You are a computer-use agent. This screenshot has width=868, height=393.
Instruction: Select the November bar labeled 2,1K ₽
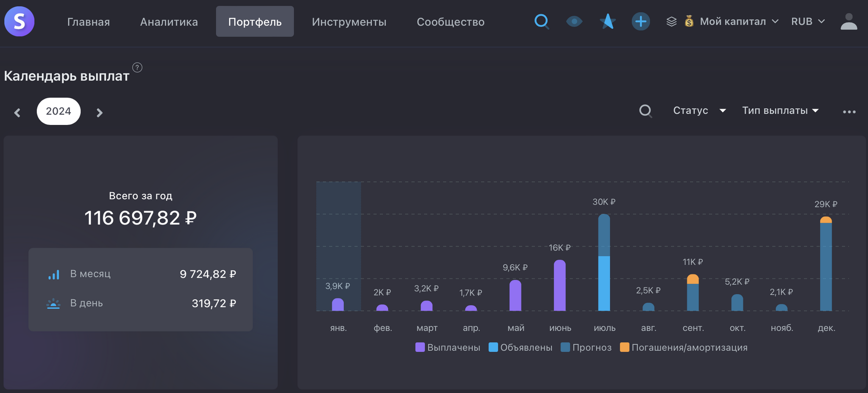[x=782, y=307]
